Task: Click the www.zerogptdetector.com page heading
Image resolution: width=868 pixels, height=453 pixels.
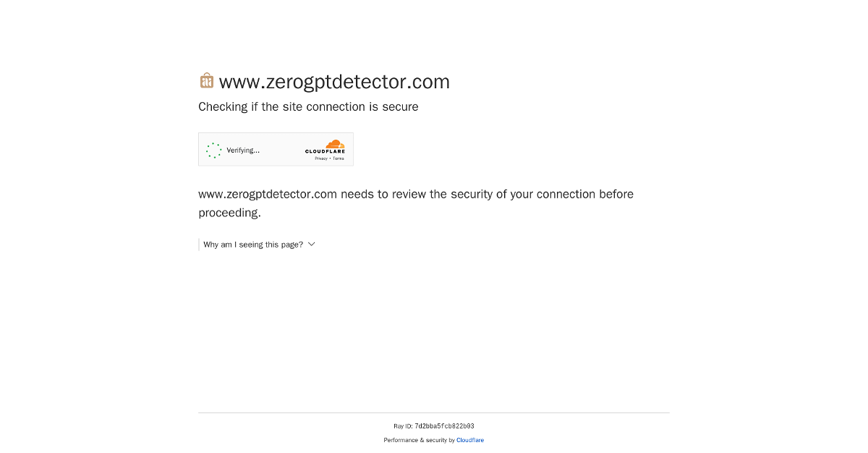Action: (334, 82)
